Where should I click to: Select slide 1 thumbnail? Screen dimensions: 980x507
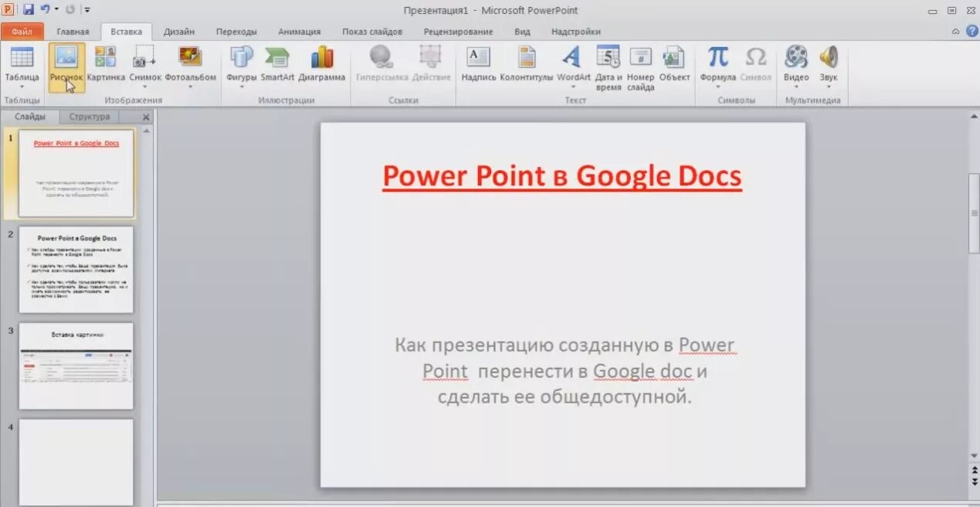(x=76, y=173)
